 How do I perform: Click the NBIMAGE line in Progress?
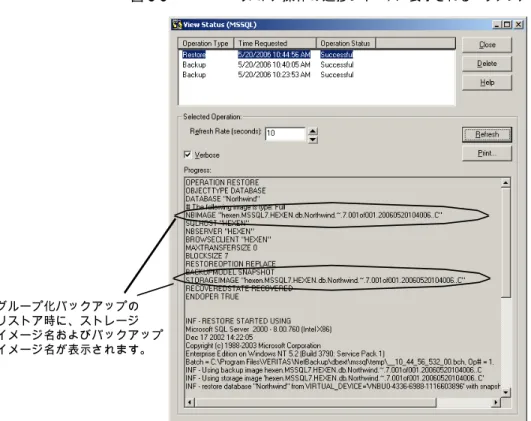[x=314, y=215]
